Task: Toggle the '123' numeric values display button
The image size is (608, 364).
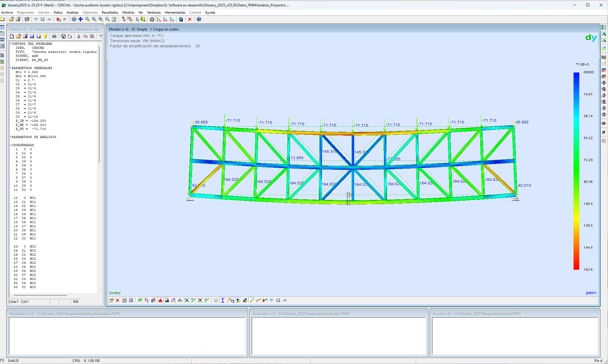Action: tap(232, 300)
